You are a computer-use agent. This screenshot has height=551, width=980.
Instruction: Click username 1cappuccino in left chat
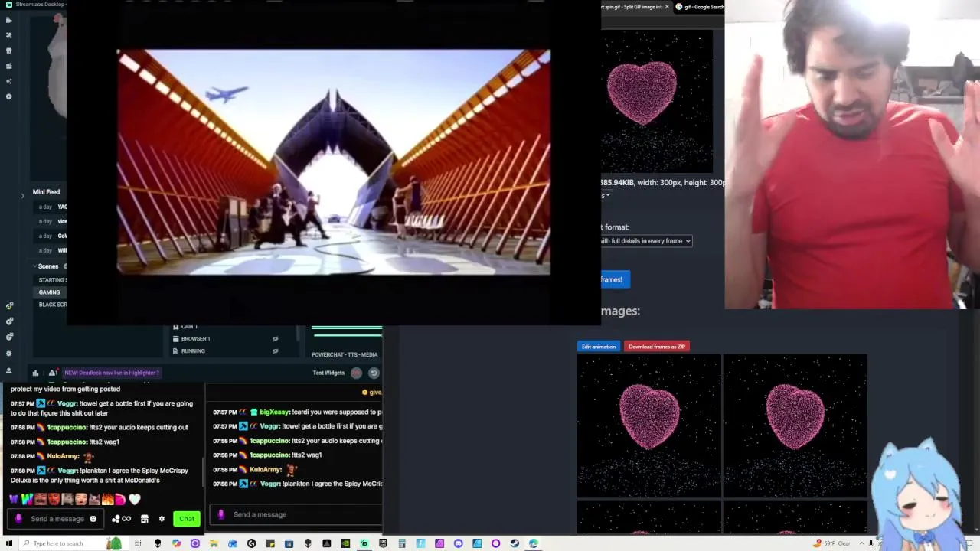click(x=67, y=427)
